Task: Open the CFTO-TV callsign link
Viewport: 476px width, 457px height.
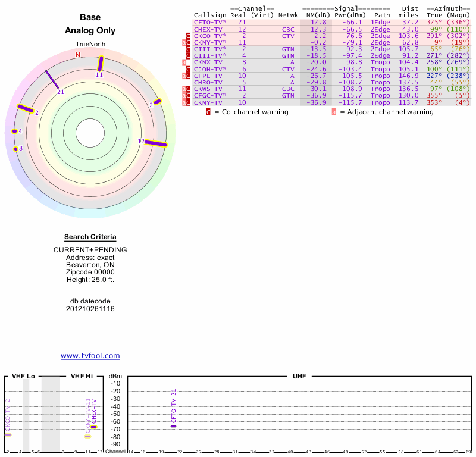Action: pyautogui.click(x=209, y=23)
